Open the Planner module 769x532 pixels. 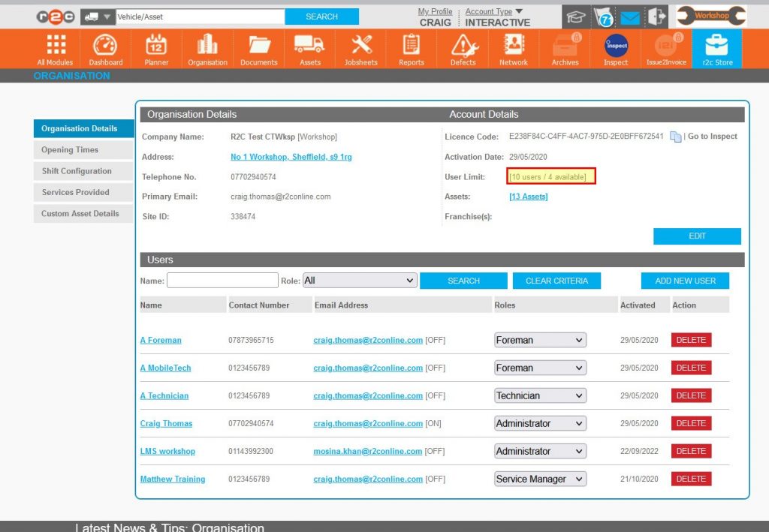(x=155, y=48)
